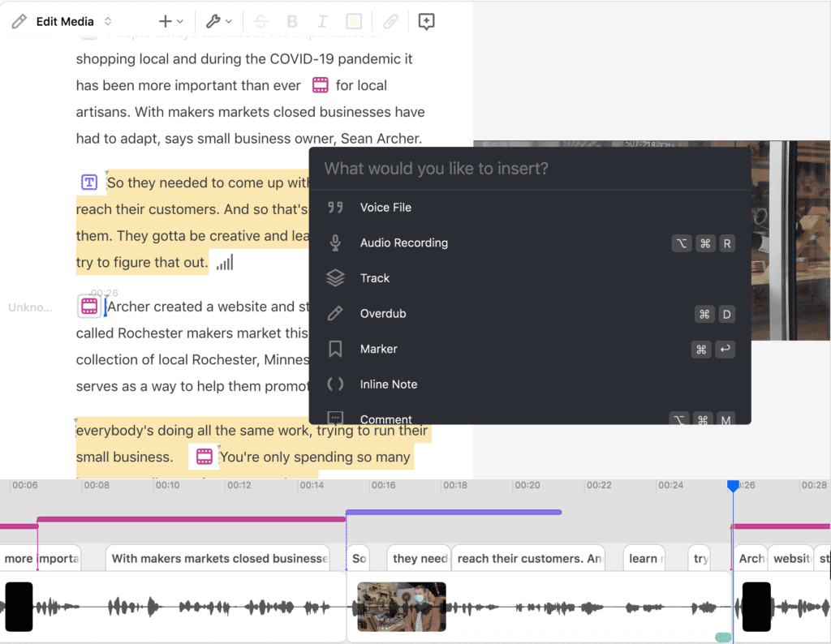This screenshot has width=831, height=644.
Task: Click the microphone icon beside Audio Recording
Action: point(335,243)
